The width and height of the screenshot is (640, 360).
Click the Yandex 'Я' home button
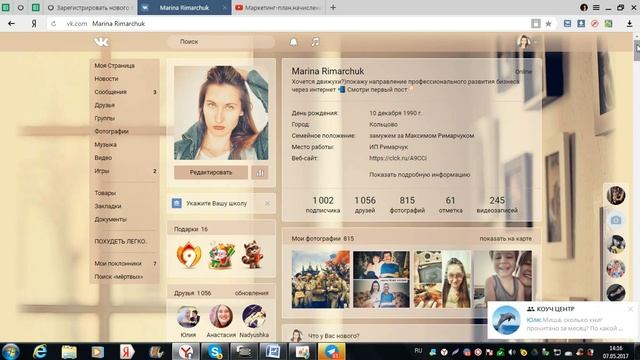(x=34, y=24)
